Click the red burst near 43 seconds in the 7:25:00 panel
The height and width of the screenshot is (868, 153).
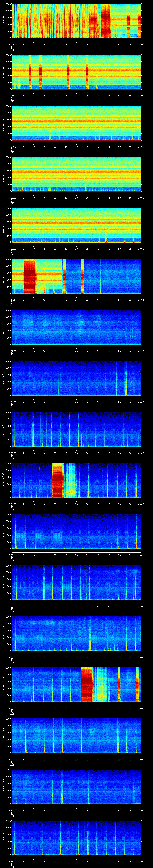(106, 21)
